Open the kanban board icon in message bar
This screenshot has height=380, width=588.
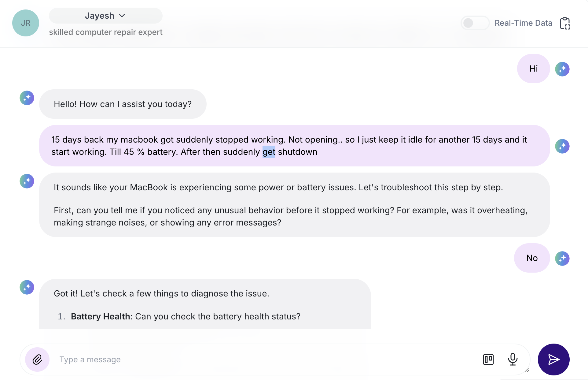coord(488,359)
